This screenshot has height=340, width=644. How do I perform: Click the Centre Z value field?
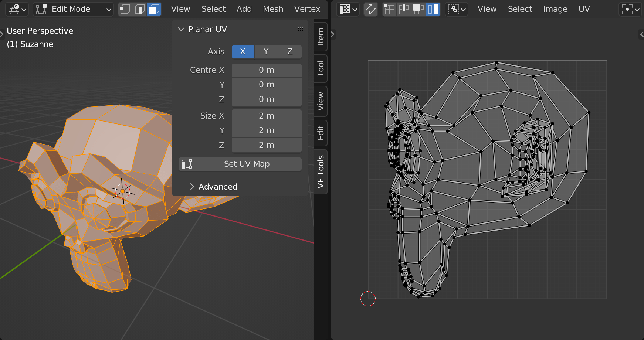267,99
